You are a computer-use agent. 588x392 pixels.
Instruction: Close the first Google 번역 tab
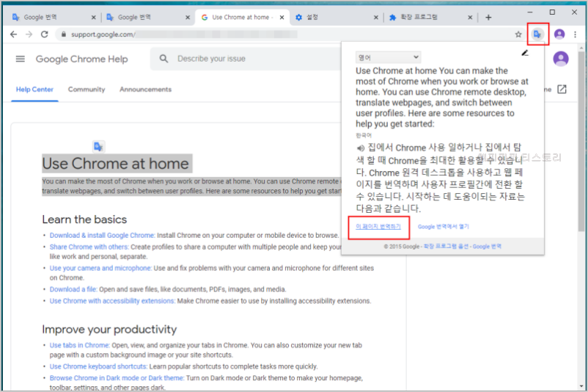point(93,18)
